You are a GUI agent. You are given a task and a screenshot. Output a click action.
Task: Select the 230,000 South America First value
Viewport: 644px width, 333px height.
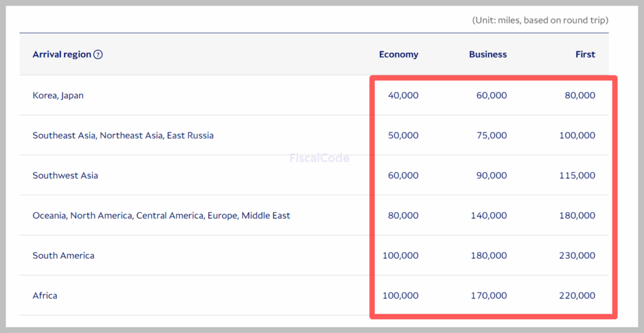(x=577, y=256)
